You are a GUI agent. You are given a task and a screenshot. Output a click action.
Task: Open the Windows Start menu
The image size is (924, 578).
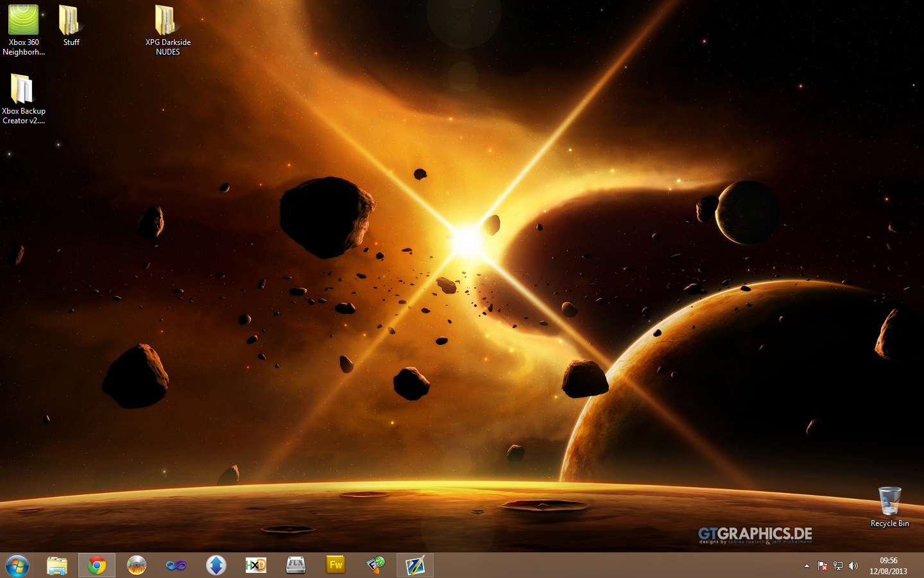tap(17, 565)
